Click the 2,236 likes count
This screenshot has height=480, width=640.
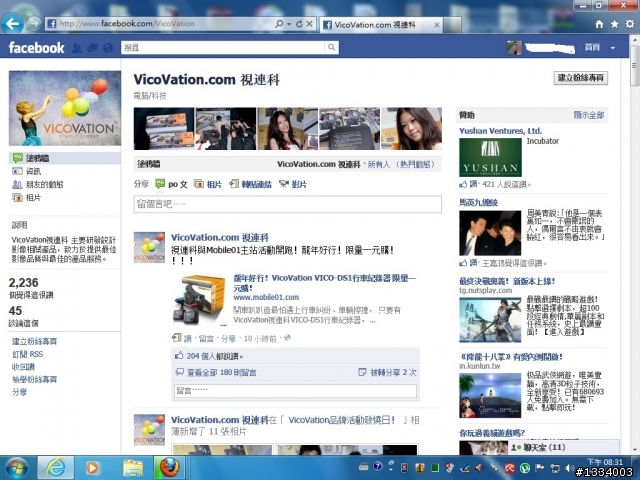point(24,282)
